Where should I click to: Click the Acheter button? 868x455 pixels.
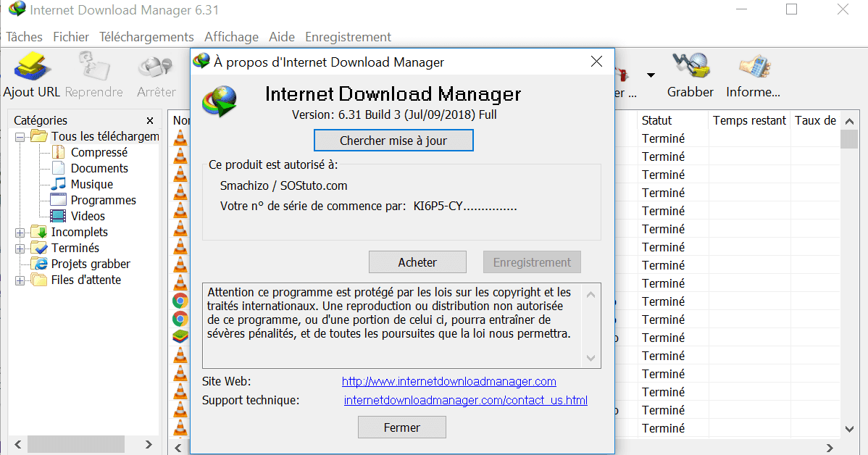tap(417, 262)
